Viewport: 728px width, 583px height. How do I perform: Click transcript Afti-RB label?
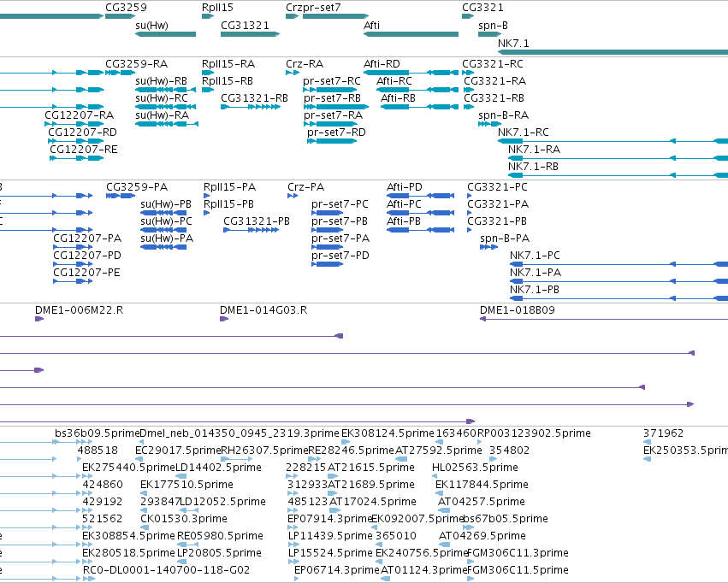[398, 97]
